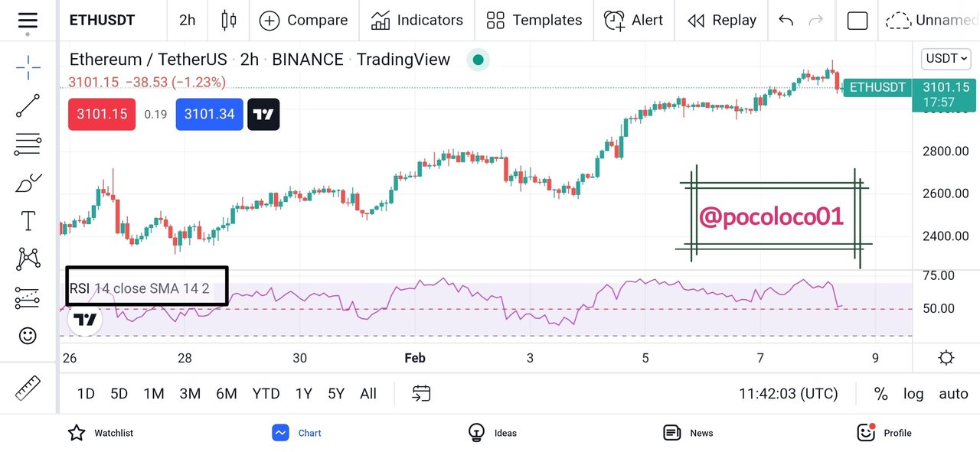The width and height of the screenshot is (980, 452).
Task: Click the ETHUSDT price label on axis
Action: [x=878, y=88]
